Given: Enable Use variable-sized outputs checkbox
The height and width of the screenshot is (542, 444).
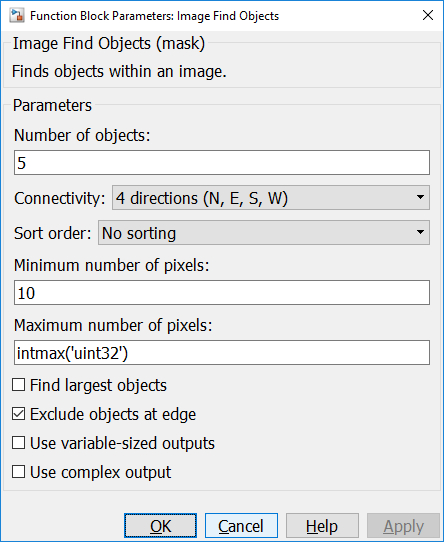Looking at the screenshot, I should click(19, 443).
